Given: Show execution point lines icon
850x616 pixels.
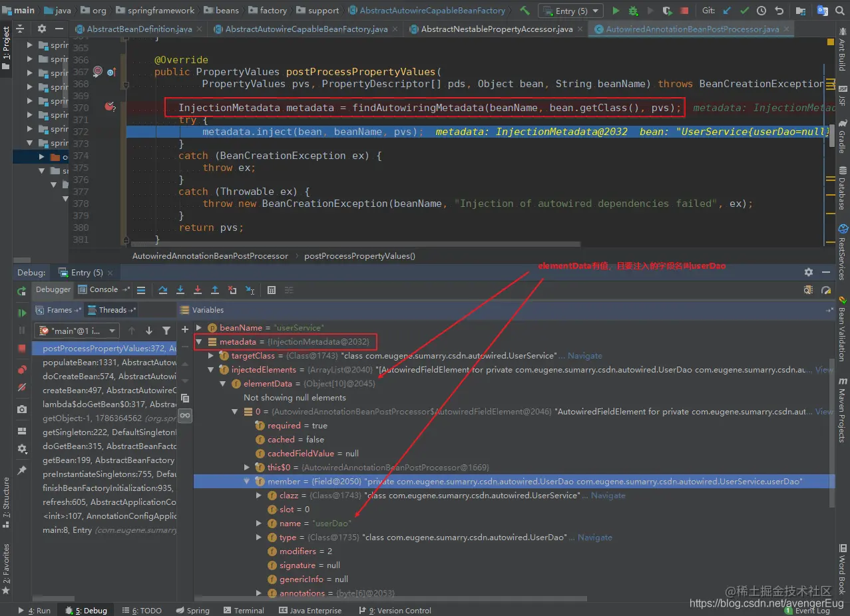Looking at the screenshot, I should 141,290.
